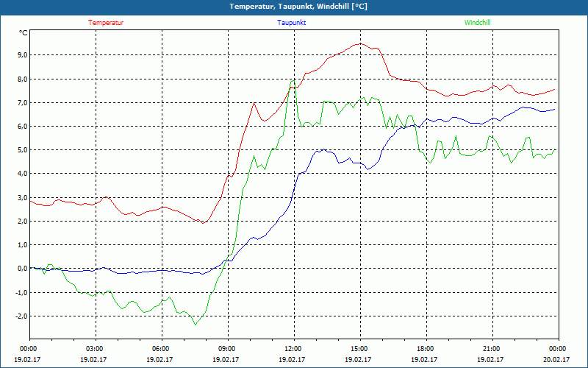Click the 2,0 y-axis value
Viewport: 588px width, 368px height.
(x=23, y=222)
